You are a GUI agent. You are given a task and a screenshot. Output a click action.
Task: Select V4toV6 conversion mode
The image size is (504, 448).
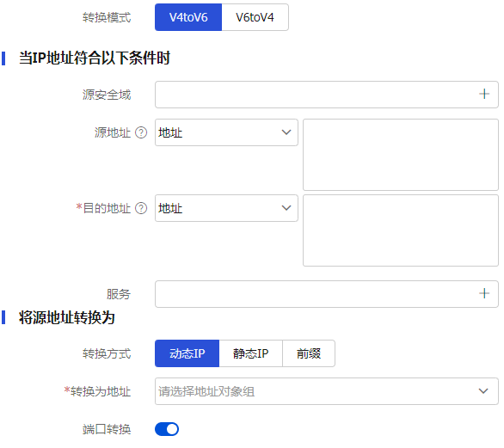click(x=188, y=17)
